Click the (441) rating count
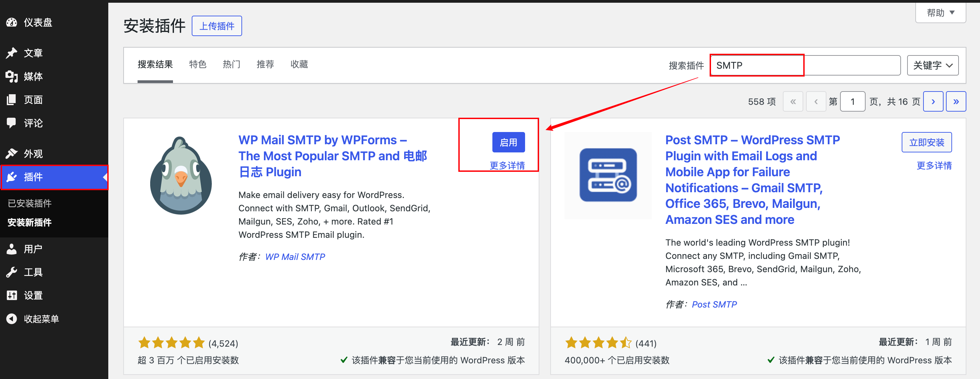Image resolution: width=980 pixels, height=379 pixels. click(646, 343)
